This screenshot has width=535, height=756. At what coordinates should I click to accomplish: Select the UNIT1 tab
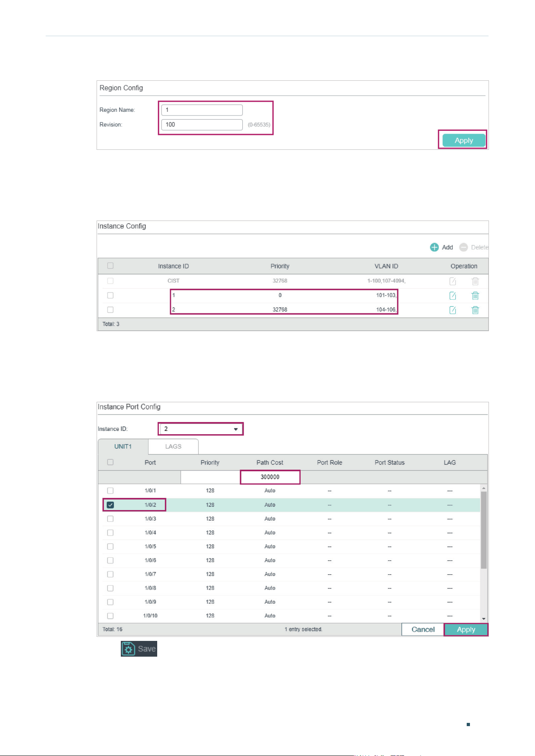(x=123, y=446)
